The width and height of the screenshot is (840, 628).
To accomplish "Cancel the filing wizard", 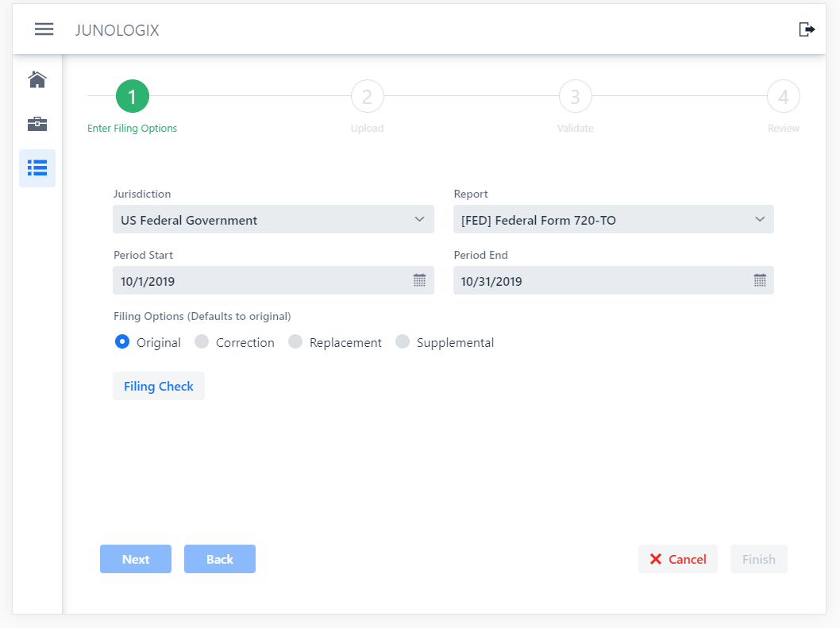I will [677, 559].
